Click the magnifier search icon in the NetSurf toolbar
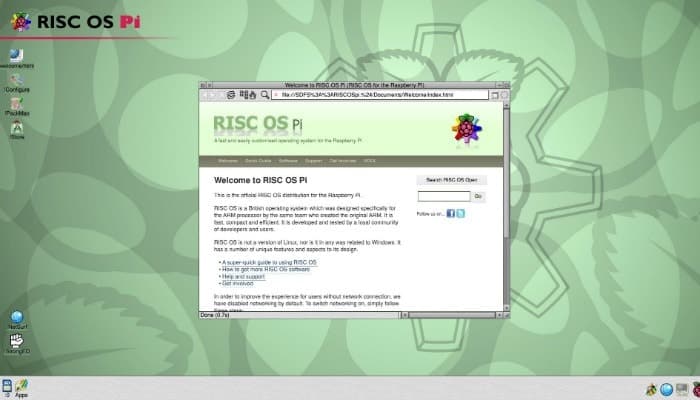Screen dimensions: 700x400 tap(265, 95)
